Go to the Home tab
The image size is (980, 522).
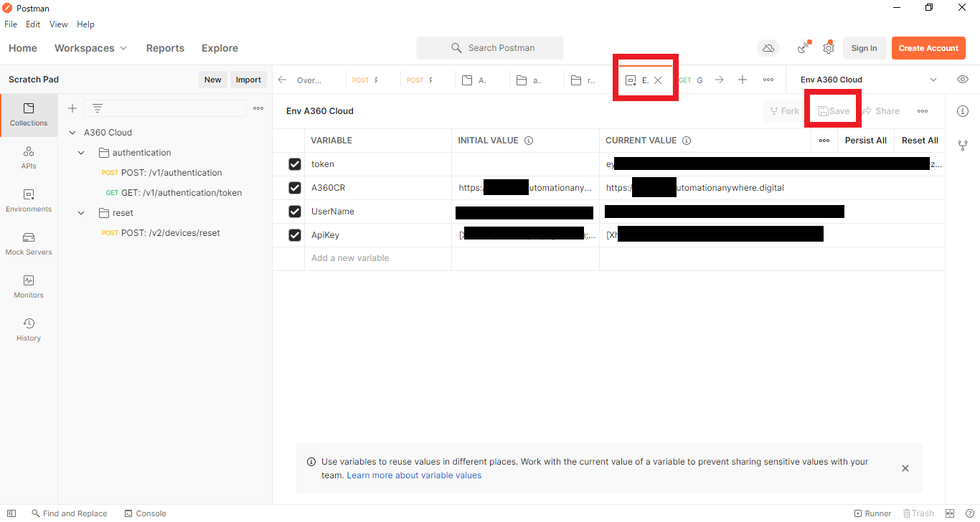[x=23, y=48]
